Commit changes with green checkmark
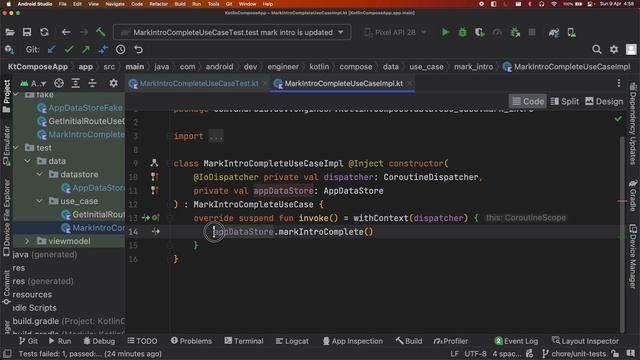 tap(69, 49)
